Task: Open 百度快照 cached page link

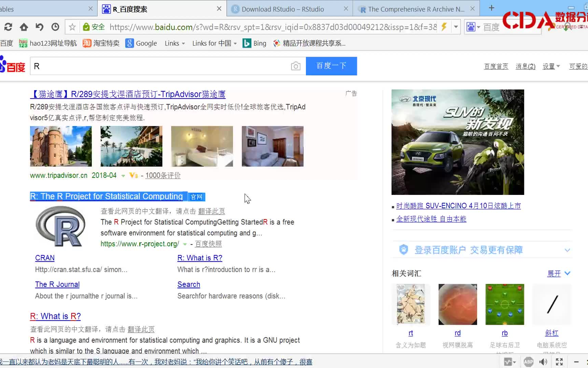Action: click(208, 244)
